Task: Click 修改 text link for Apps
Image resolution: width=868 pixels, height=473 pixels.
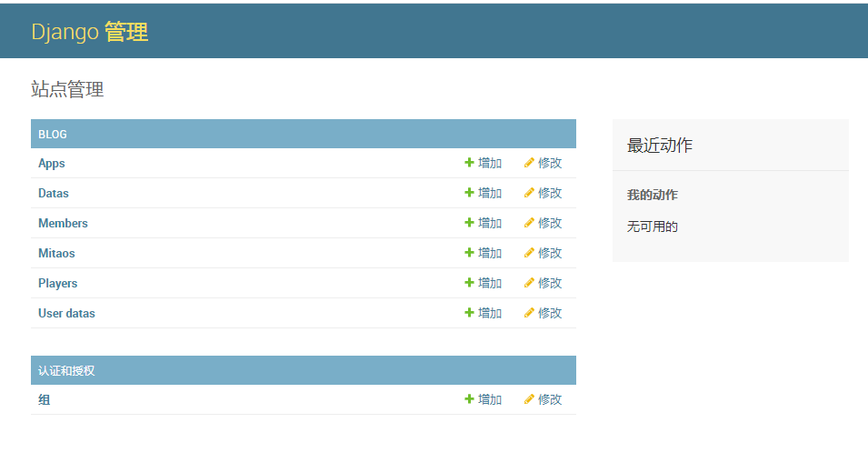Action: point(550,163)
